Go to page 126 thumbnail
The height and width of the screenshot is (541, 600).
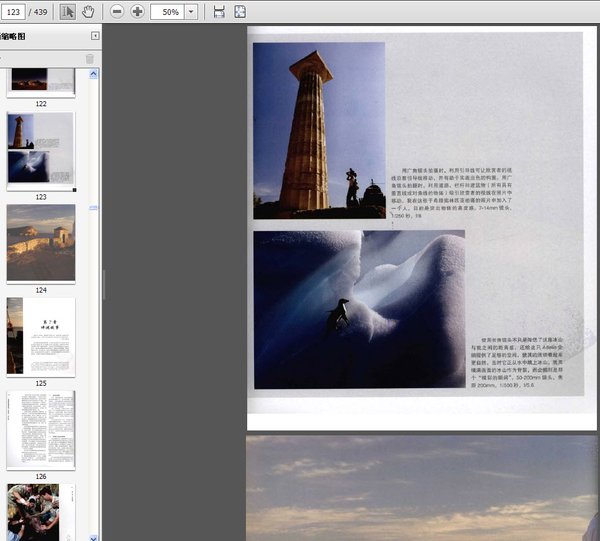click(40, 429)
